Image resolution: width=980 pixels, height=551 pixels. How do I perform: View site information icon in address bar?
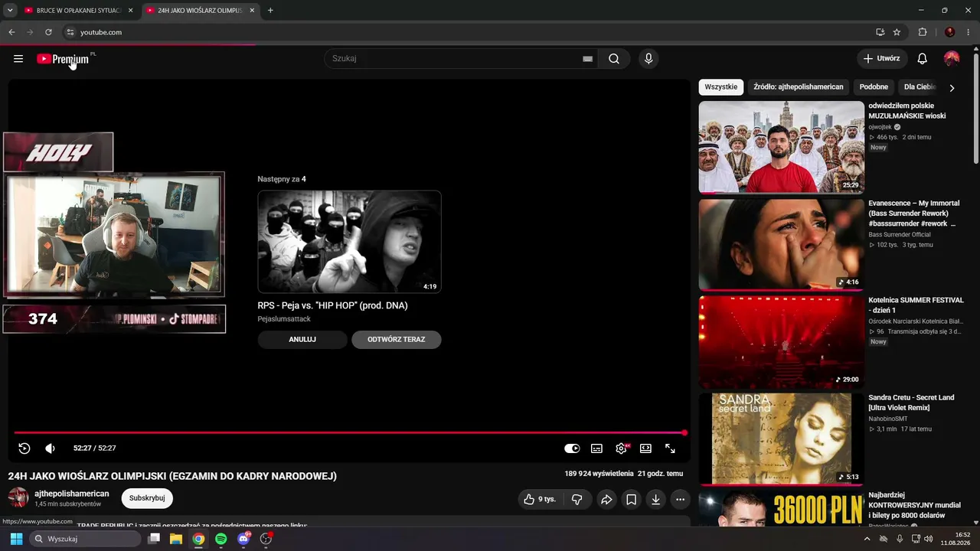coord(70,32)
